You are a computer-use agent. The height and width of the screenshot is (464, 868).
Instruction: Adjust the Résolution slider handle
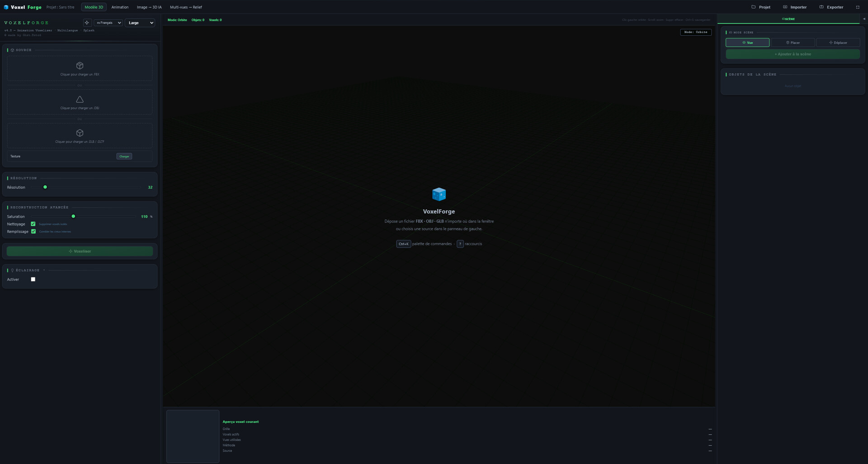click(x=45, y=187)
